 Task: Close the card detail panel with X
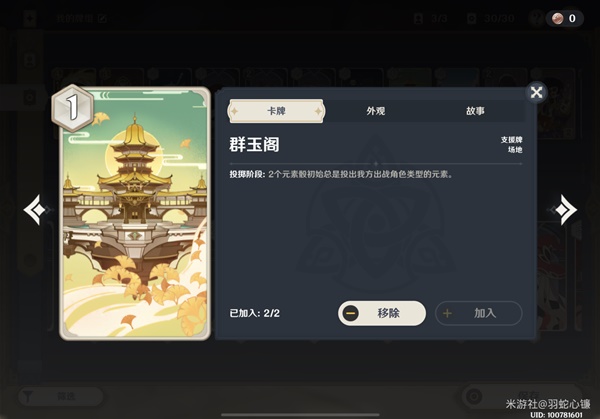coord(536,92)
